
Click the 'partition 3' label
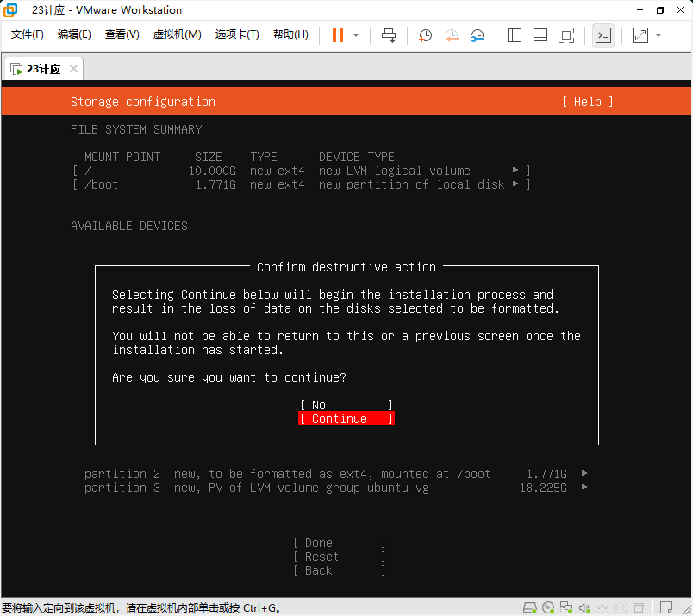point(122,488)
